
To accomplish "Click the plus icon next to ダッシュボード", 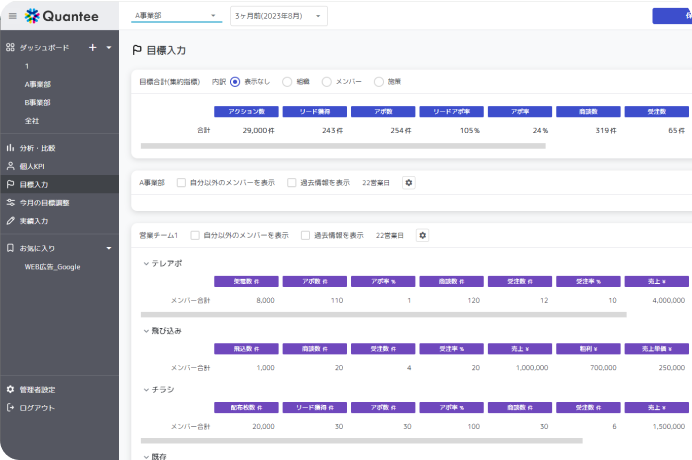I will point(92,47).
